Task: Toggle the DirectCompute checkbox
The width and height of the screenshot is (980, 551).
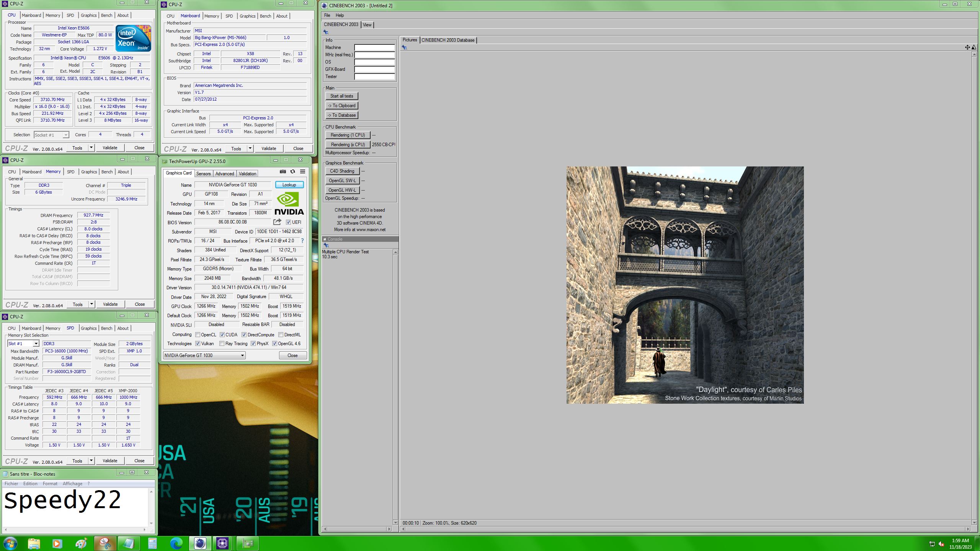Action: 244,335
